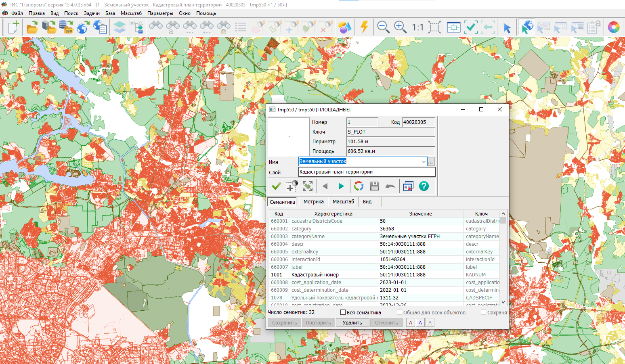Open color wheel palette icon

coord(614,27)
